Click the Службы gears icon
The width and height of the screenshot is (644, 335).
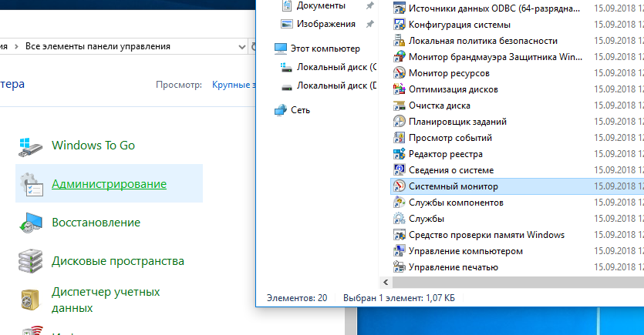(400, 219)
